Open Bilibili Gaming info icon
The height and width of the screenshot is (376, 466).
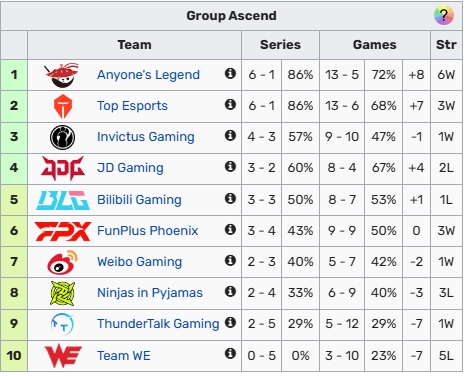(230, 198)
